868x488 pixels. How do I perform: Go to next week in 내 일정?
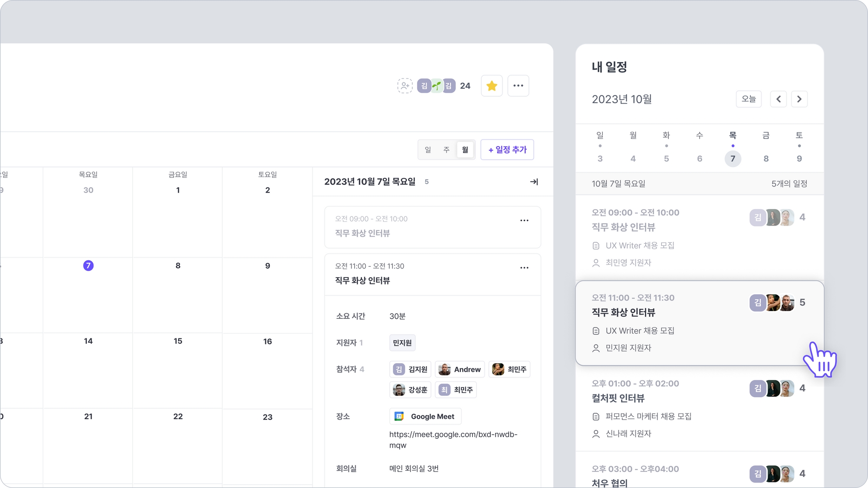(799, 99)
